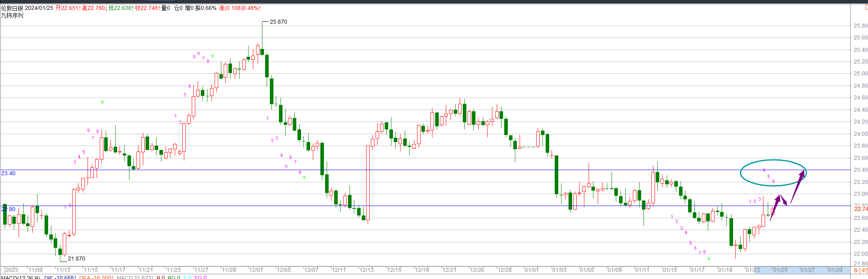
Task: Click the low price 低22.630 value
Action: (x=122, y=8)
